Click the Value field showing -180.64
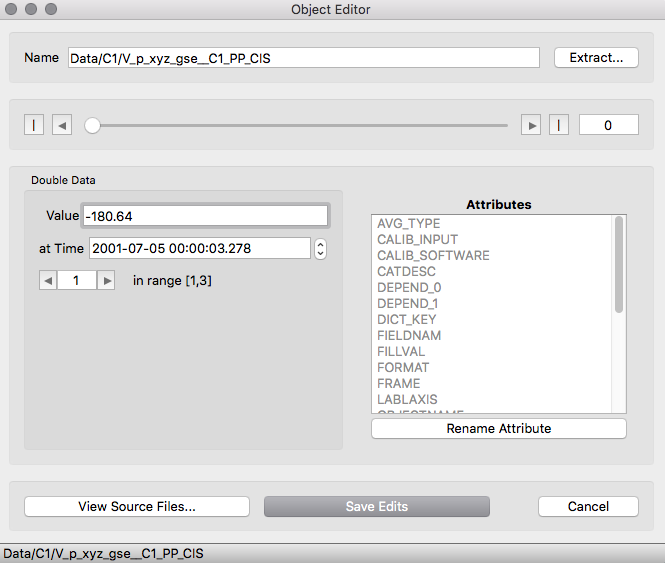 (x=206, y=216)
